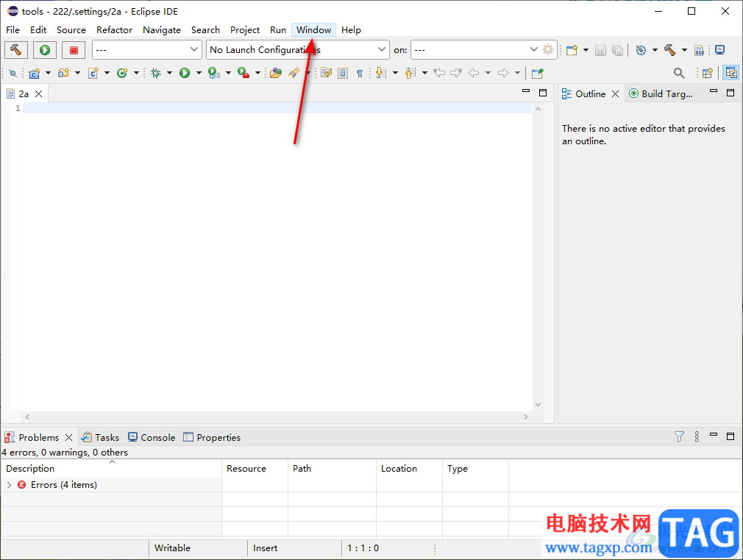Open the Window menu
743x560 pixels.
313,30
